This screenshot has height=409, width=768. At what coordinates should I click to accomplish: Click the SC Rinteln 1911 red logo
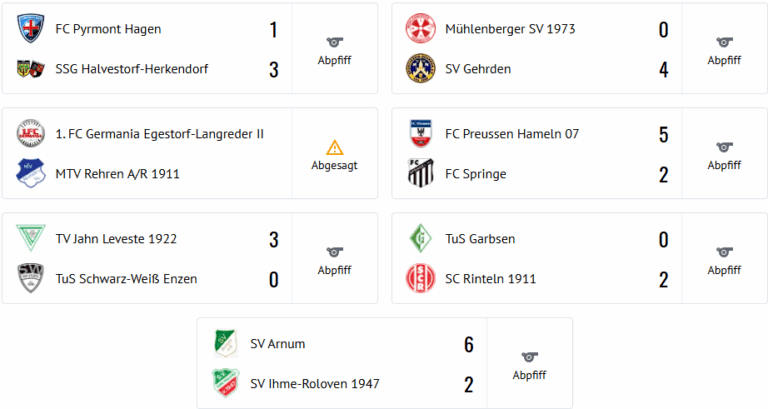(421, 278)
